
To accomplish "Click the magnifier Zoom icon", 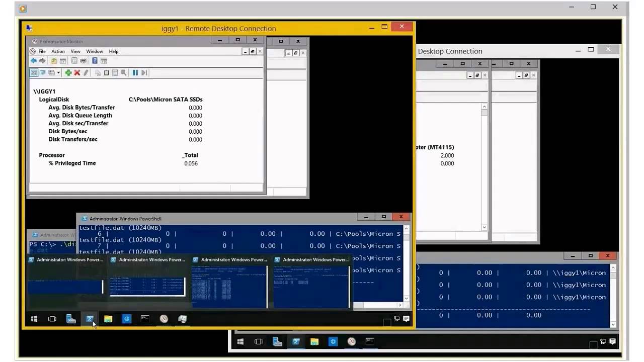I will coord(123,73).
